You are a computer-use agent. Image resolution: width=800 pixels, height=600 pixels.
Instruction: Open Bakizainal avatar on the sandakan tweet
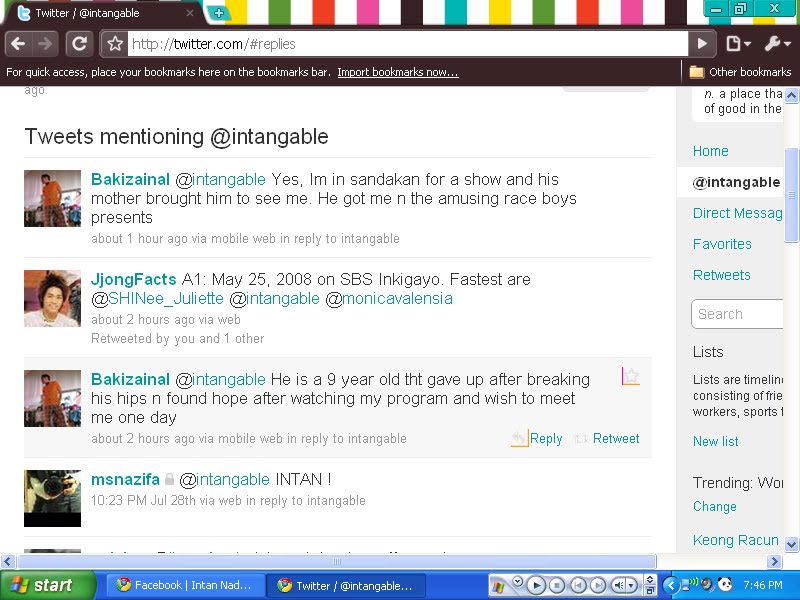[53, 198]
